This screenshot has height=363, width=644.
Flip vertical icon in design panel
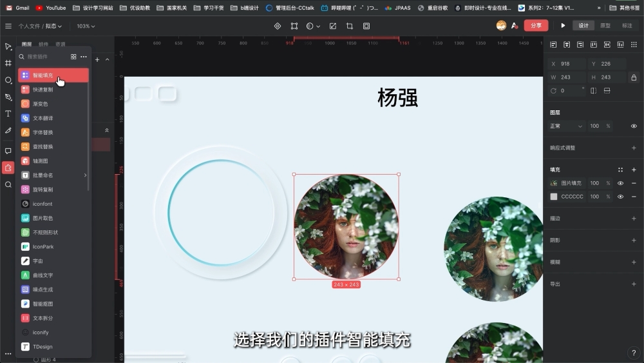[607, 90]
